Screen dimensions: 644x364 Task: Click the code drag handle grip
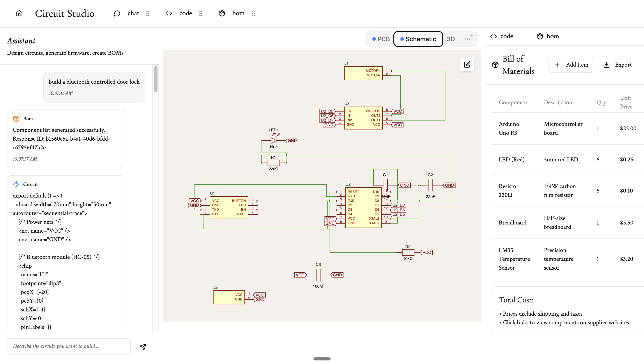coord(201,13)
